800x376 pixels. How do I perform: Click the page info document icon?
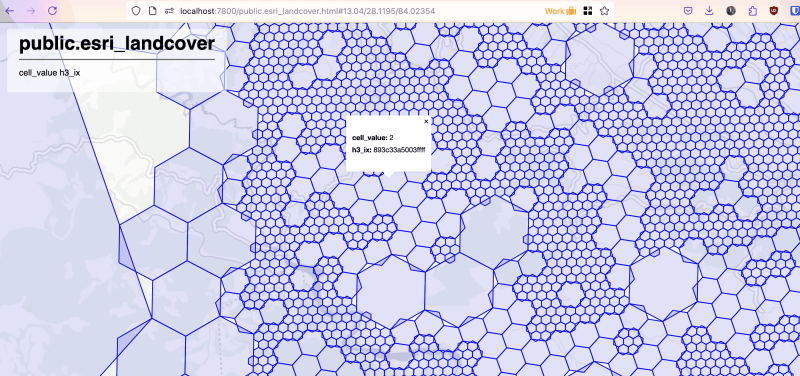coord(153,11)
